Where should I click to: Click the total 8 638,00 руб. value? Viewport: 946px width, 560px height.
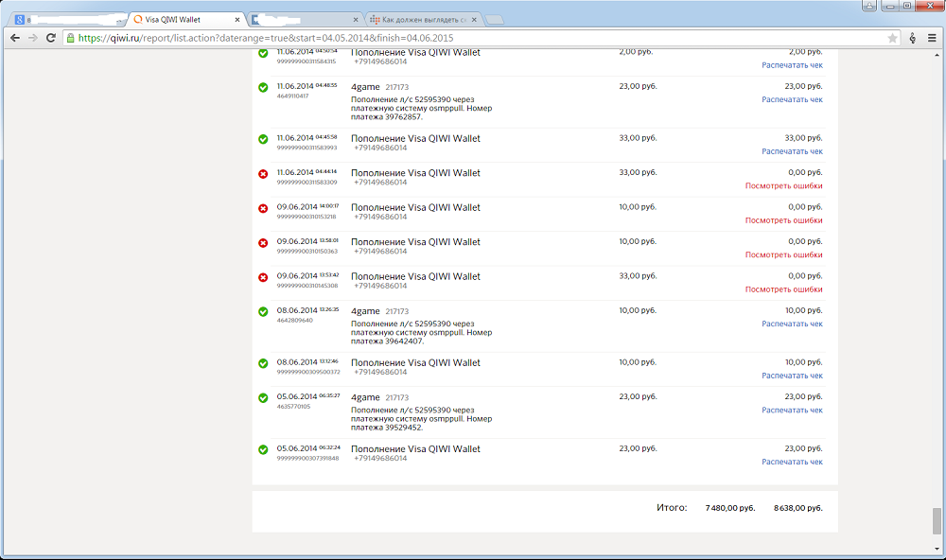pos(797,508)
